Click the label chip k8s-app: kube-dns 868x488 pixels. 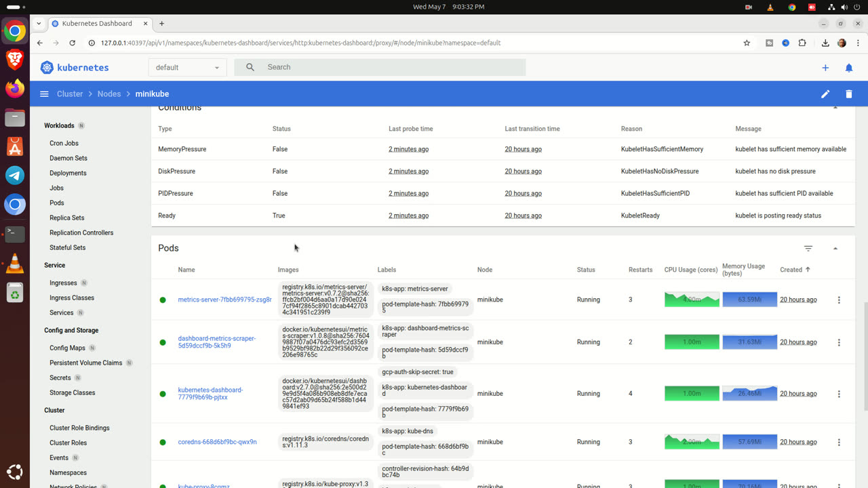pyautogui.click(x=408, y=431)
